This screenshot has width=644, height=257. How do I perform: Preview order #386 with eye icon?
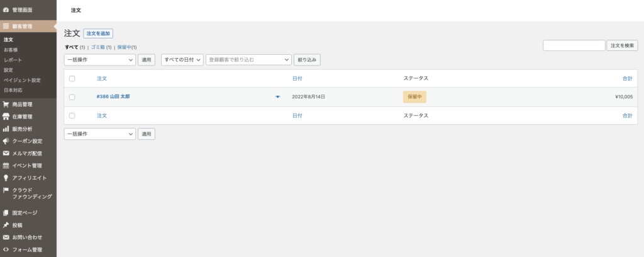277,97
